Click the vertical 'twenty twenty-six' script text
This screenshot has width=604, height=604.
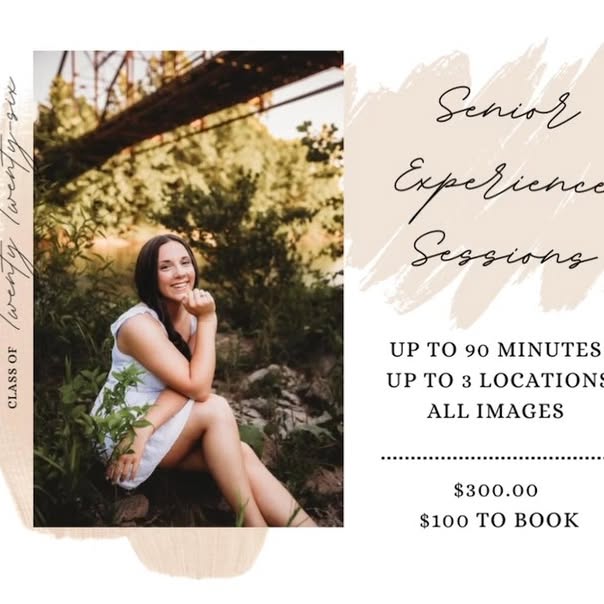pyautogui.click(x=17, y=204)
